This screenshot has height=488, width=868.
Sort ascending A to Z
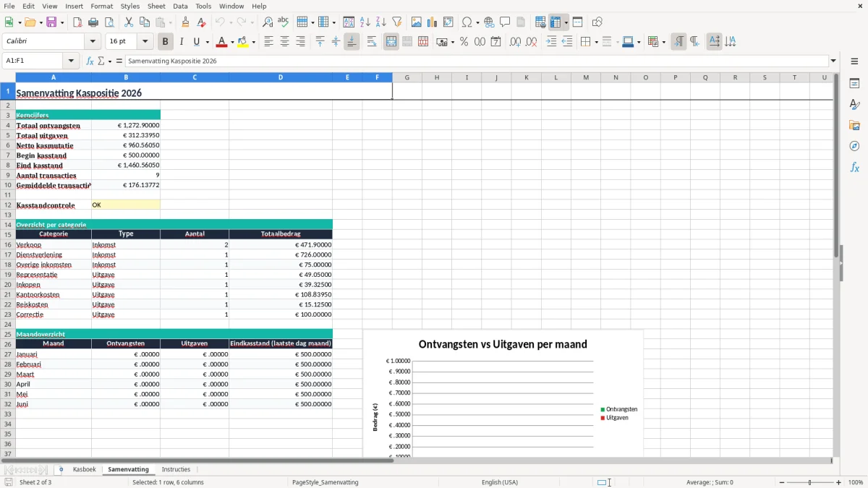(365, 22)
